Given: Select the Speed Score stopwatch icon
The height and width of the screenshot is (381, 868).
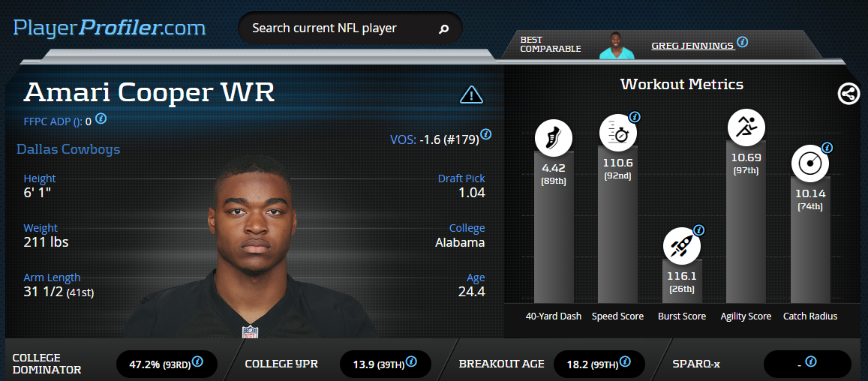Looking at the screenshot, I should pyautogui.click(x=617, y=132).
